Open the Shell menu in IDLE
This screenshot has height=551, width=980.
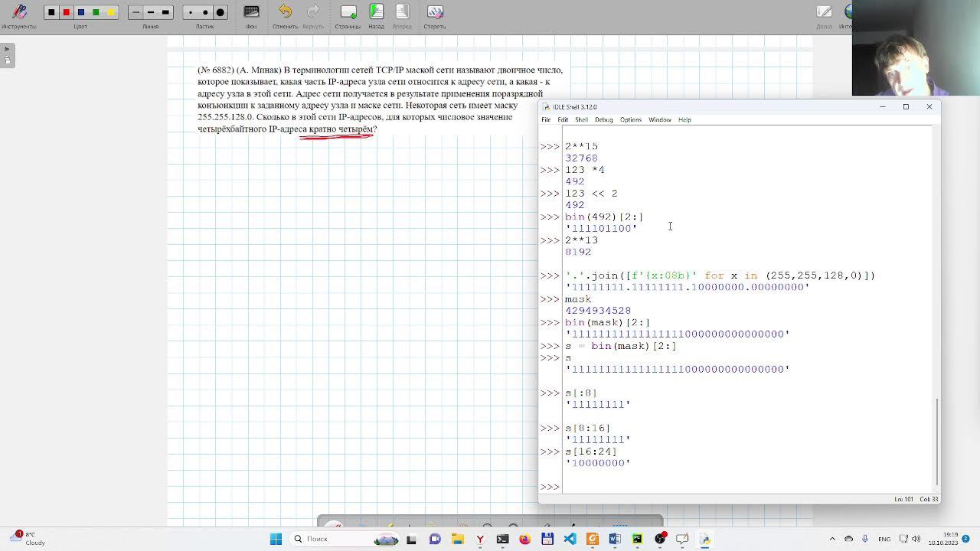point(581,120)
